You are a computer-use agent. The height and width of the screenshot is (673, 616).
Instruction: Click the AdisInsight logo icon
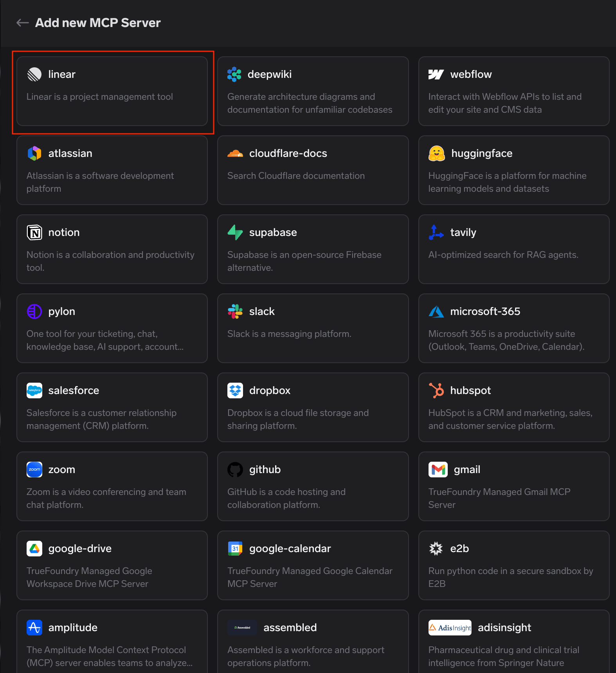tap(450, 628)
